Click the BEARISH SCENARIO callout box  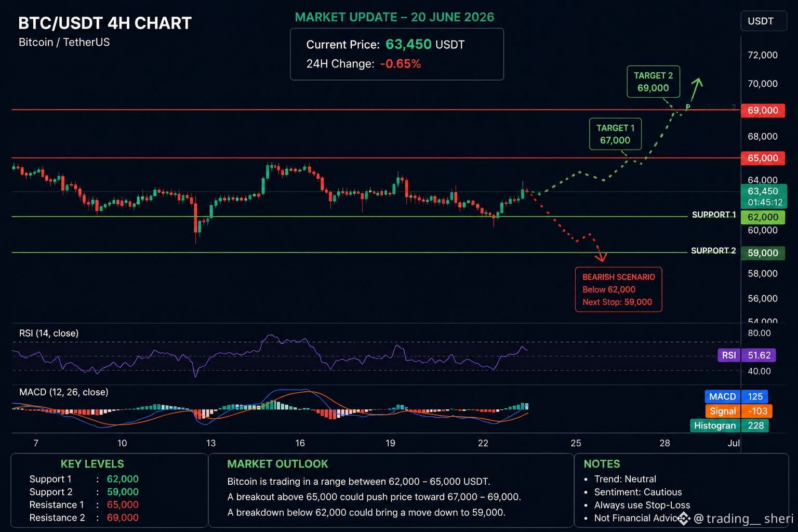coord(618,289)
